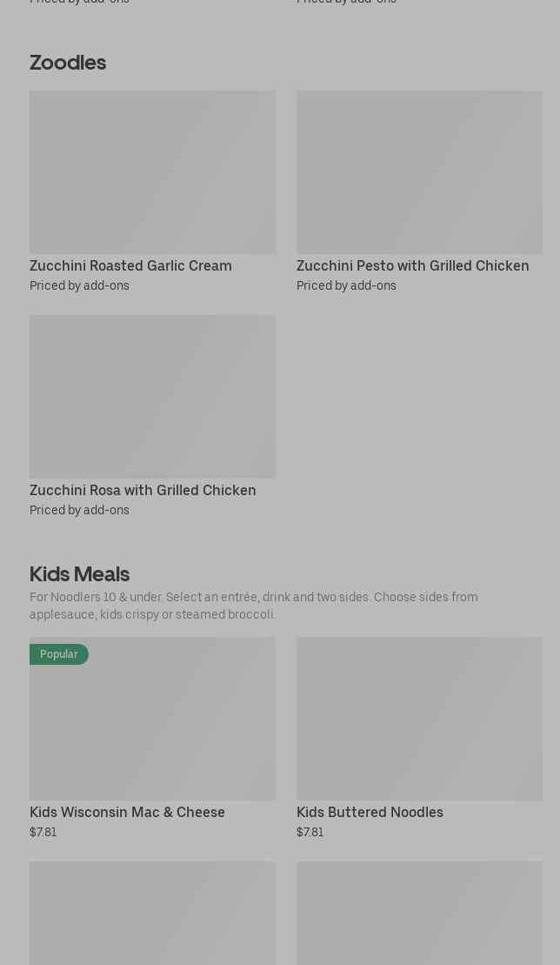Select the Zucchini Rosa with Grilled Chicken title

click(x=143, y=491)
